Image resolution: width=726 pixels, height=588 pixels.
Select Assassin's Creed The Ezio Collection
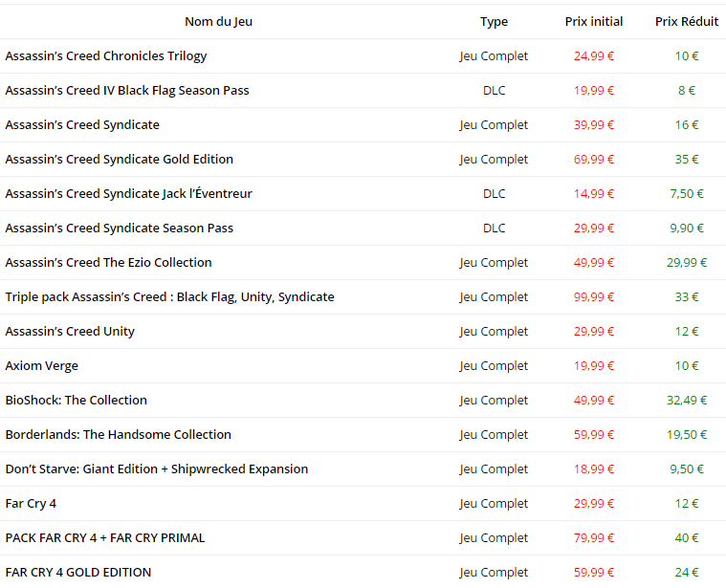coord(109,262)
